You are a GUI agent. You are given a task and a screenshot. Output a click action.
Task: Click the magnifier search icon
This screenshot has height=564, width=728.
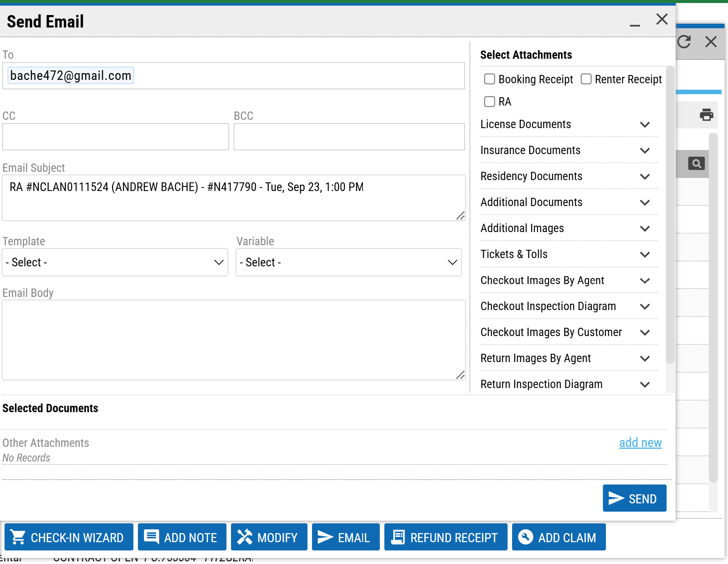pos(696,164)
